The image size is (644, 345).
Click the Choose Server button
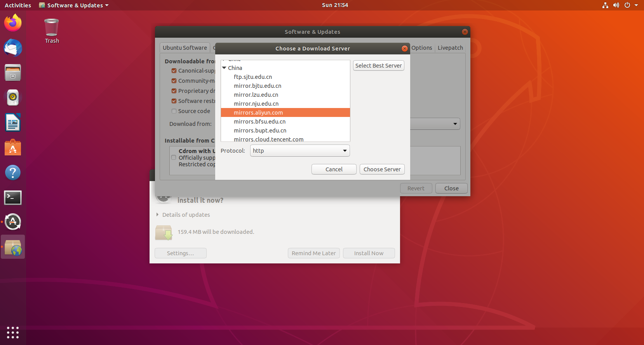click(x=382, y=169)
